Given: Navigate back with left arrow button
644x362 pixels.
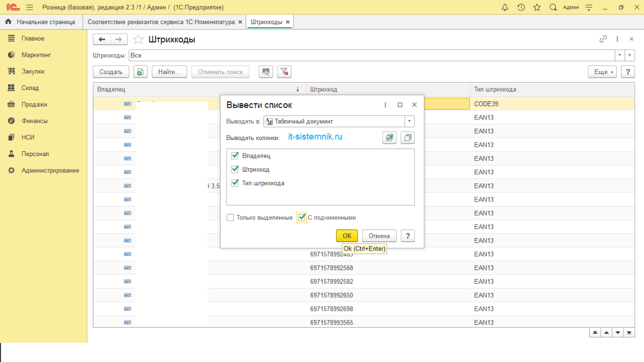Looking at the screenshot, I should point(102,39).
